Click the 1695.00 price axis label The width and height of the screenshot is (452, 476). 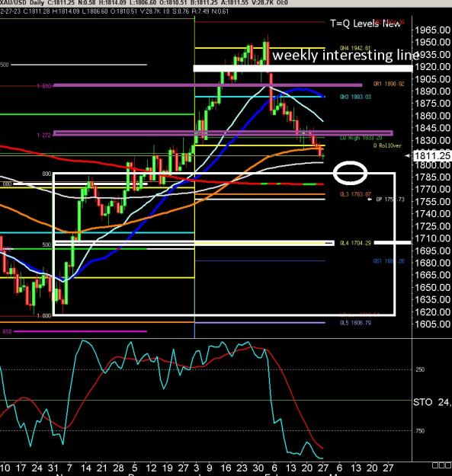pyautogui.click(x=432, y=251)
